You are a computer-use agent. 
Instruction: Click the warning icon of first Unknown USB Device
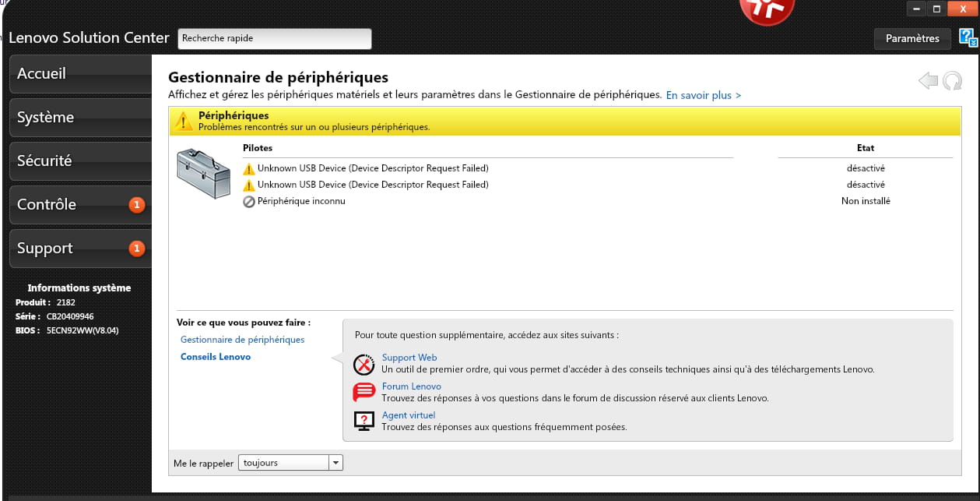249,168
